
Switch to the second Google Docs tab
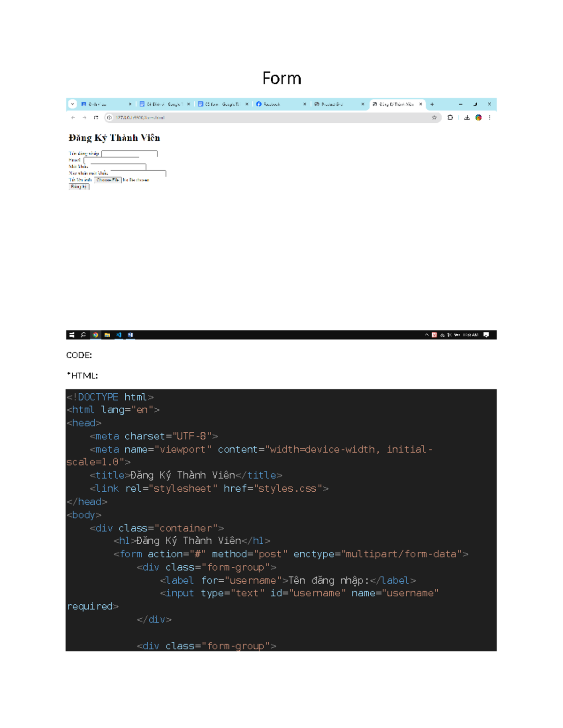click(x=164, y=104)
